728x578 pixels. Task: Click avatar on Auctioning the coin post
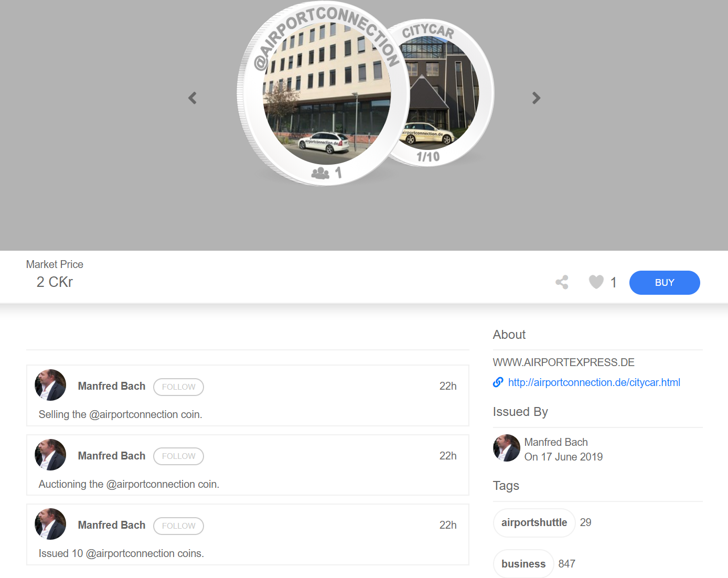[50, 455]
